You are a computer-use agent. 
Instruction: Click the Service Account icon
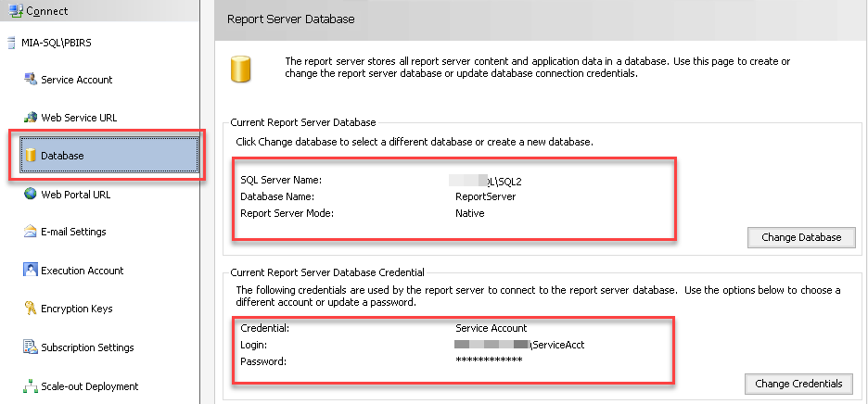[x=31, y=80]
